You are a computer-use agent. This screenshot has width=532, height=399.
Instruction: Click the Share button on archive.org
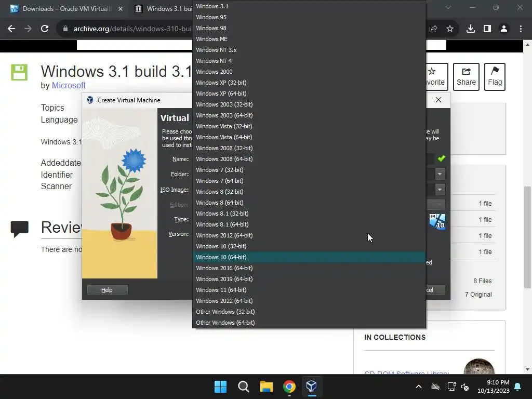(x=466, y=77)
